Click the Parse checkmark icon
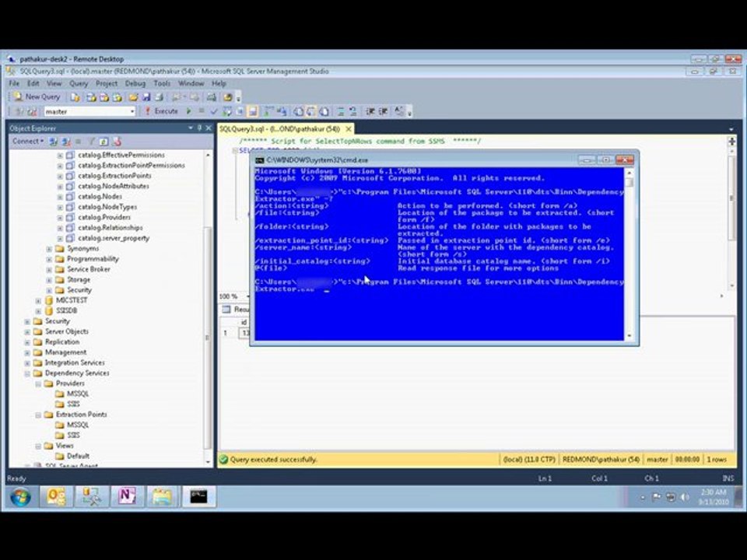 [x=214, y=111]
